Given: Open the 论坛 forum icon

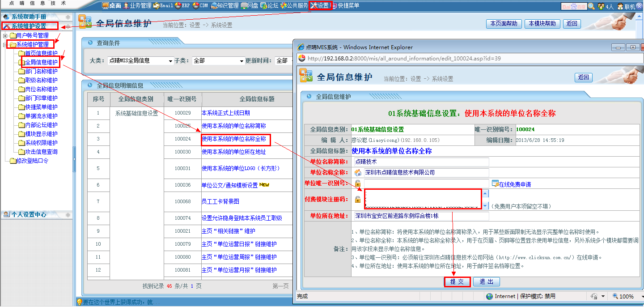Looking at the screenshot, I should tap(264, 6).
